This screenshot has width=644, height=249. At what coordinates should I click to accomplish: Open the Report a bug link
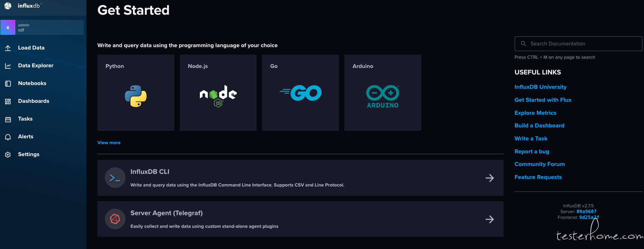[532, 151]
